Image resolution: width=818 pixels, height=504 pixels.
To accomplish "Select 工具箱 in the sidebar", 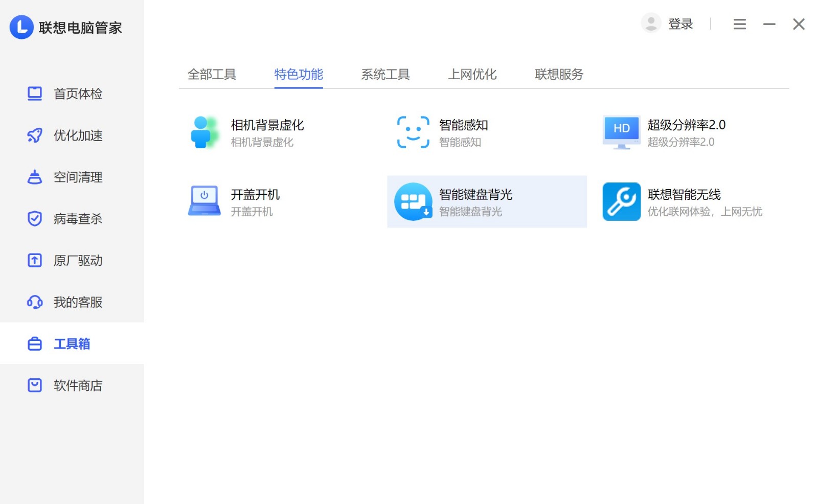I will (x=72, y=343).
